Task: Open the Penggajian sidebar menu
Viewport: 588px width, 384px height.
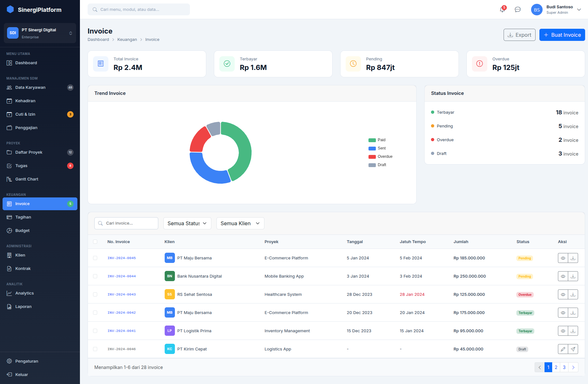Action: [26, 128]
